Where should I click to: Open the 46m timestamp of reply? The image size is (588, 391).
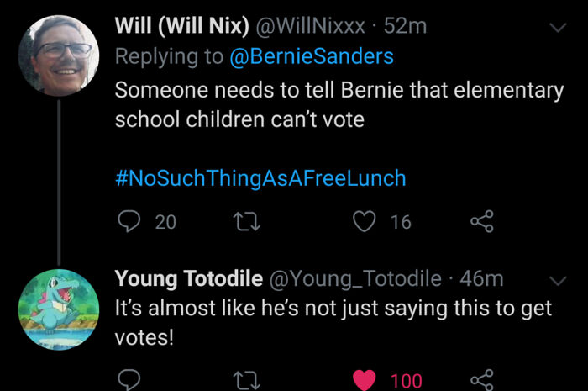[x=481, y=278]
